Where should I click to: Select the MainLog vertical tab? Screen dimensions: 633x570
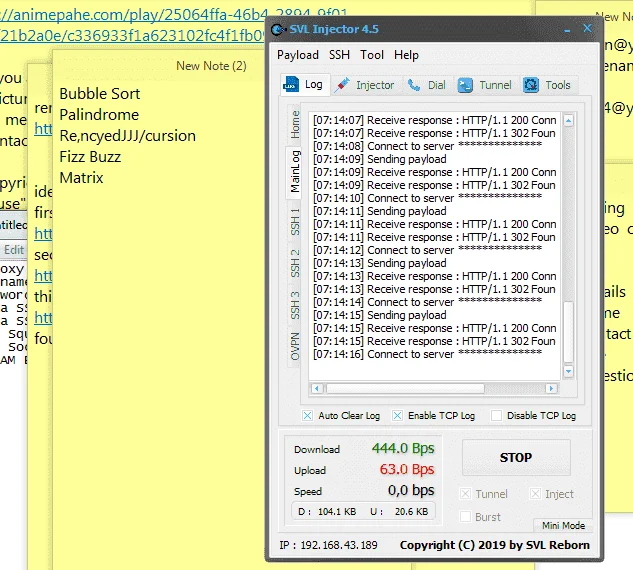coord(295,171)
